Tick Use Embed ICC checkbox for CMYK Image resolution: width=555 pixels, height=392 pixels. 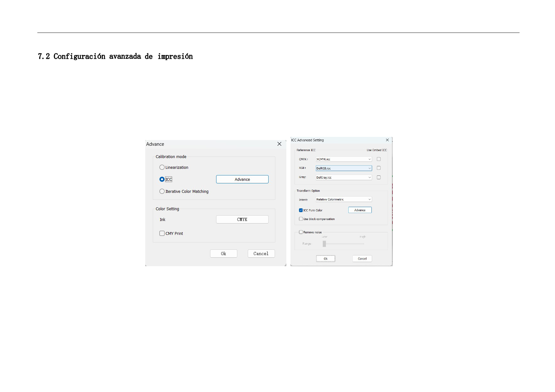click(378, 159)
